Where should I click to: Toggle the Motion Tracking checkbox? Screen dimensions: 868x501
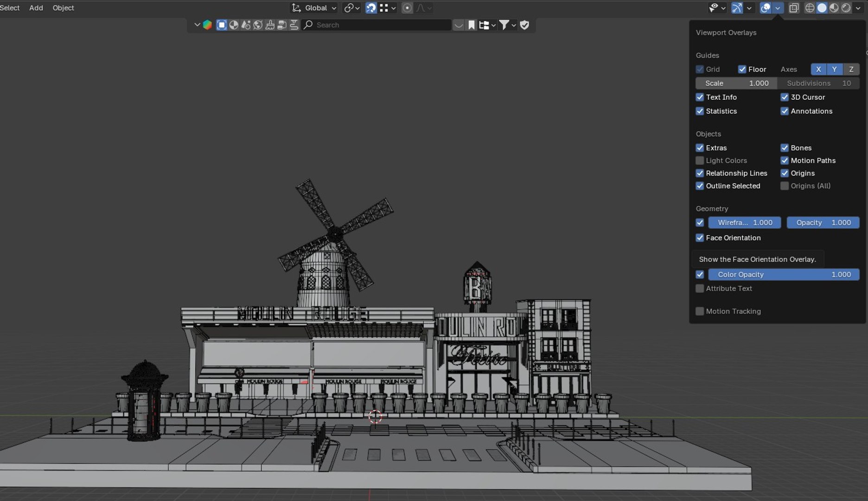tap(700, 311)
